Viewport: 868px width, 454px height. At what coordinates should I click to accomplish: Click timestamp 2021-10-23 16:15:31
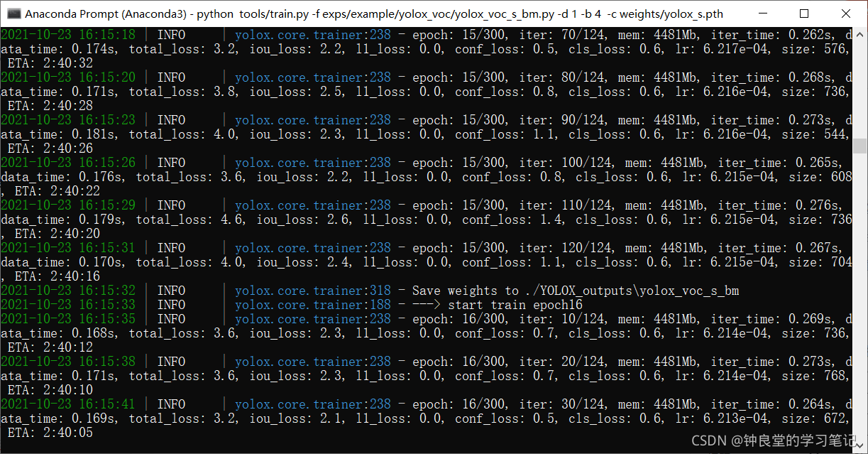[x=68, y=248]
